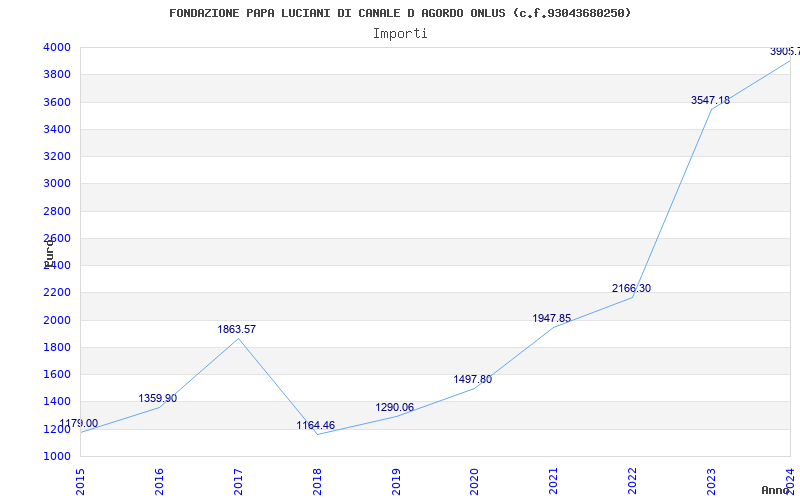Select the 2017 year on x-axis

coord(238,481)
